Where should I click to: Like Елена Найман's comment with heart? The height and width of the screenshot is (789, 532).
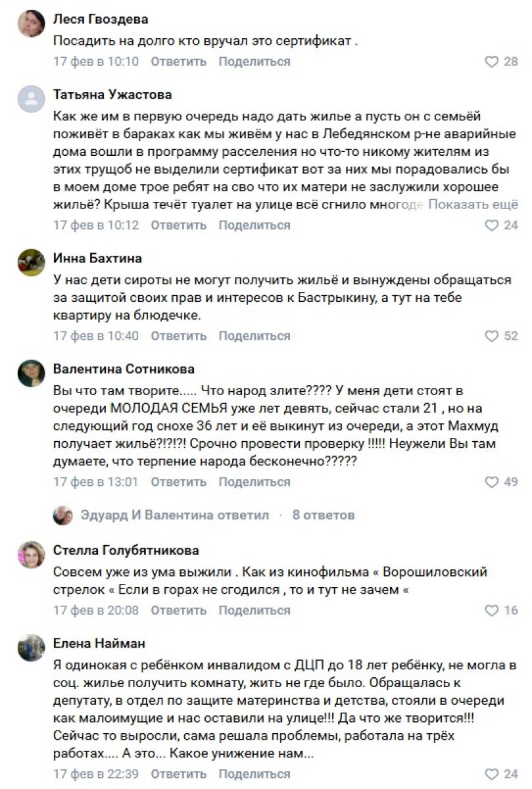coord(492,774)
